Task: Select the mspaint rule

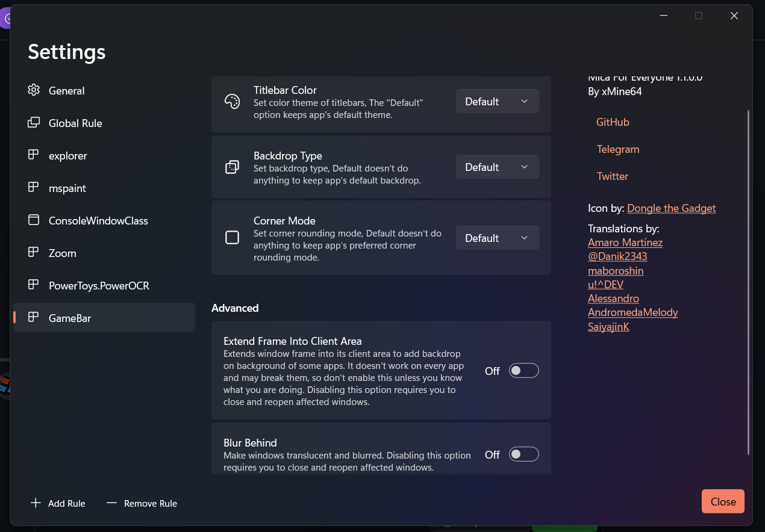Action: pos(104,188)
